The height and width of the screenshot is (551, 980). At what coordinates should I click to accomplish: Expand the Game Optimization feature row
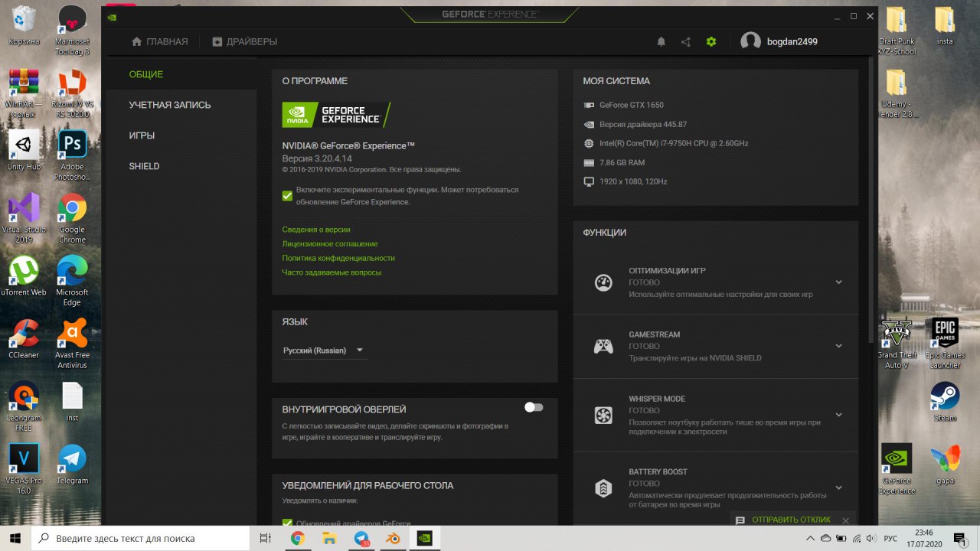(x=838, y=282)
